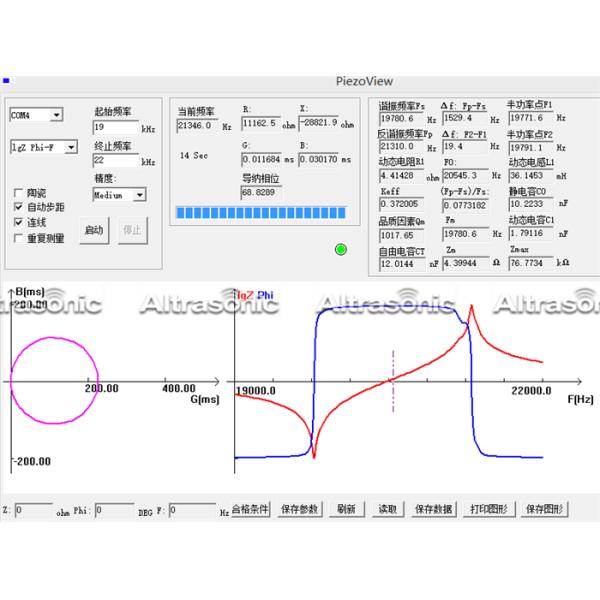Click the 动态电阻R1 field 4.41428
Viewport: 600px width, 600px height.
[401, 176]
